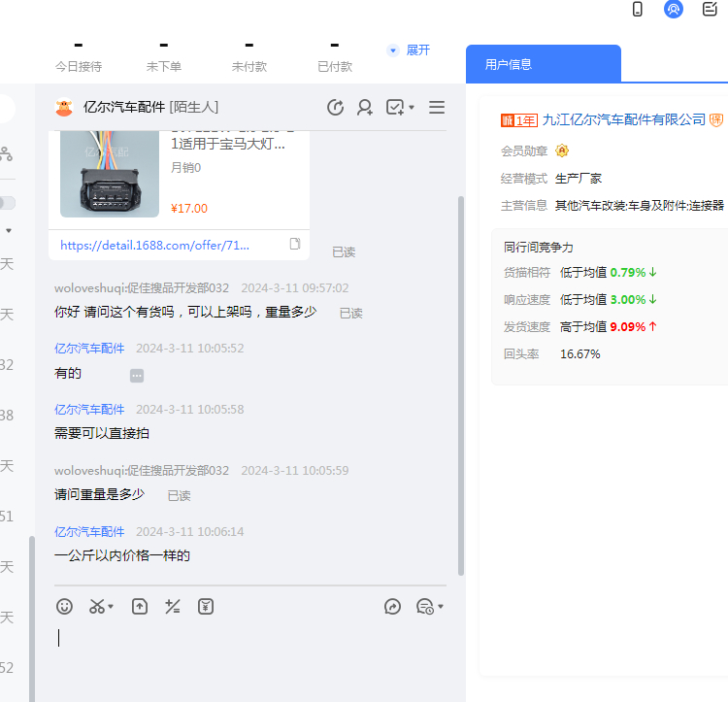Click the mobile phone icon at top
This screenshot has width=728, height=702.
click(x=638, y=10)
